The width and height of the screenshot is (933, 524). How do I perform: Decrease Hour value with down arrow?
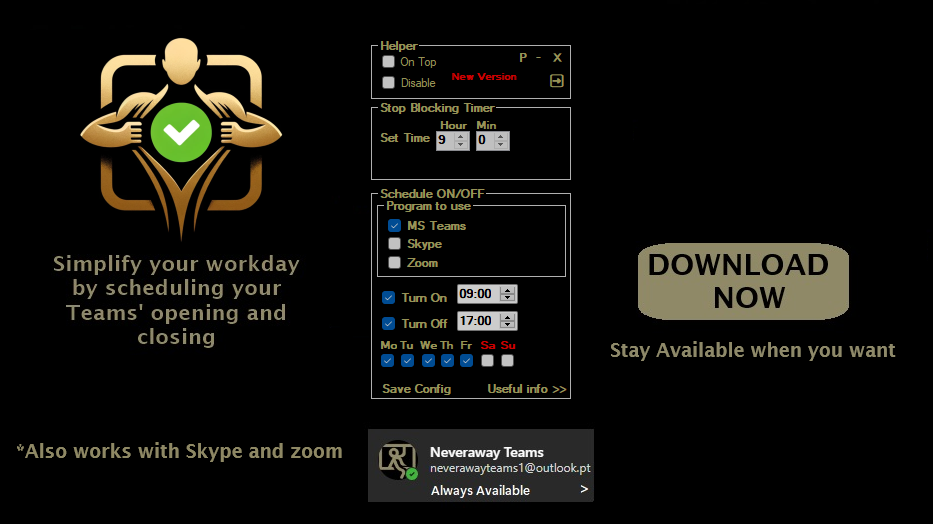coord(461,145)
